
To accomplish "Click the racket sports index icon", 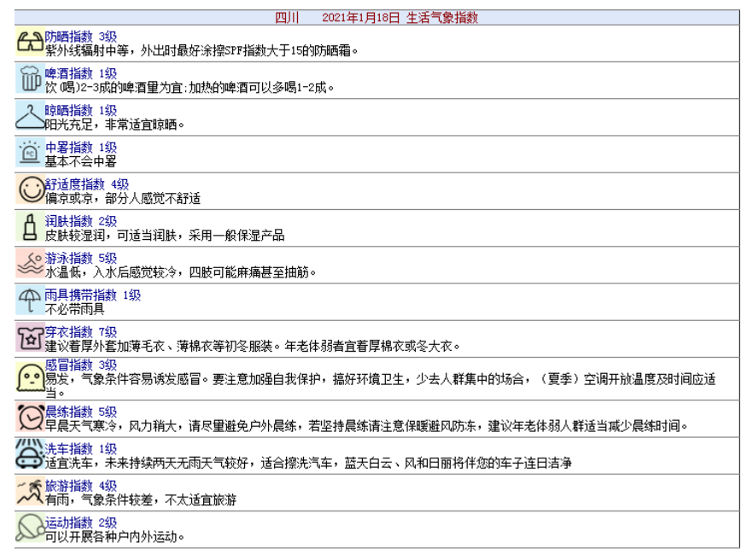I will [30, 528].
